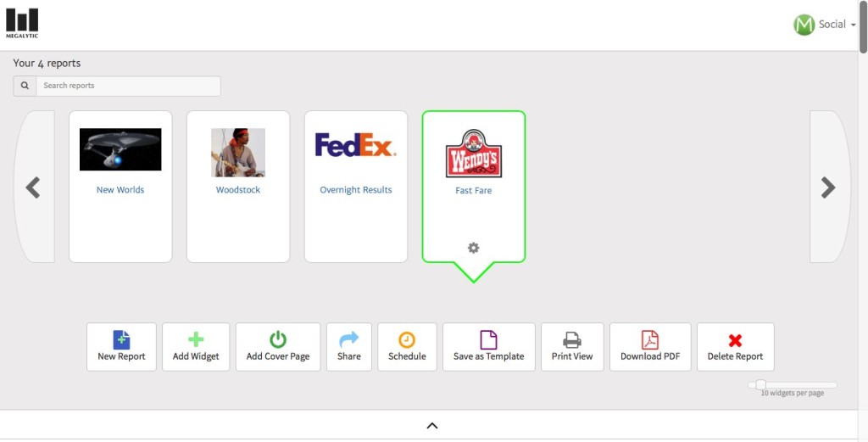This screenshot has width=868, height=442.
Task: Open the Schedule clock button
Action: tap(407, 340)
